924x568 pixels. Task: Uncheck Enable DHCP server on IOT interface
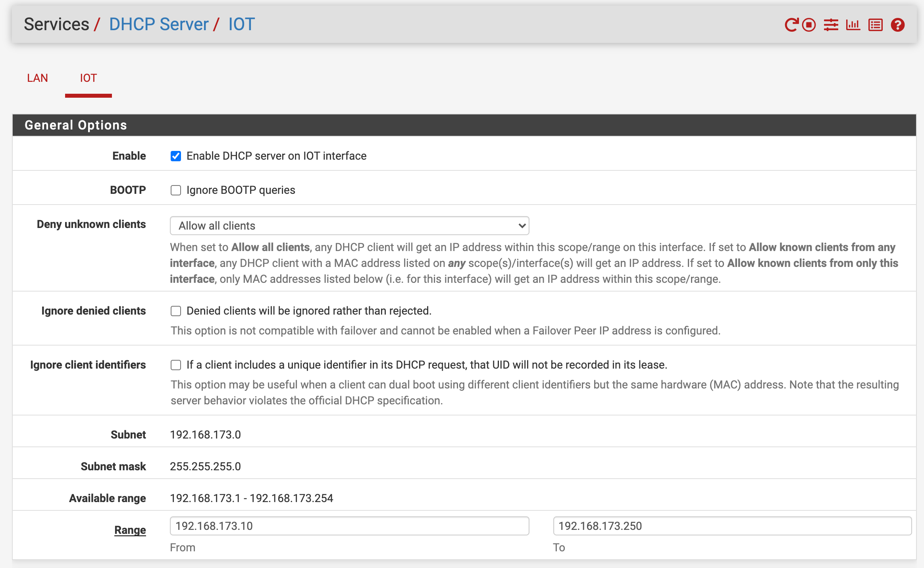point(176,156)
